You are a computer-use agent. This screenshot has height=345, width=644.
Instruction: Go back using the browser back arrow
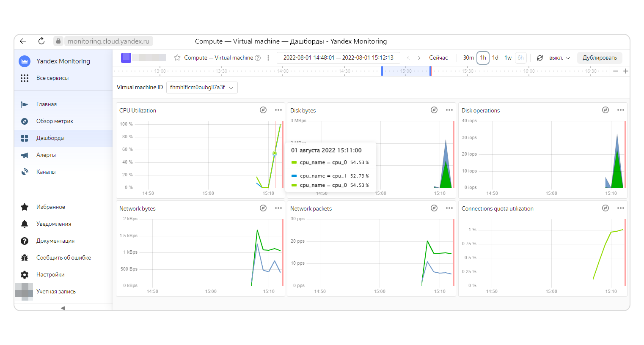(x=23, y=41)
